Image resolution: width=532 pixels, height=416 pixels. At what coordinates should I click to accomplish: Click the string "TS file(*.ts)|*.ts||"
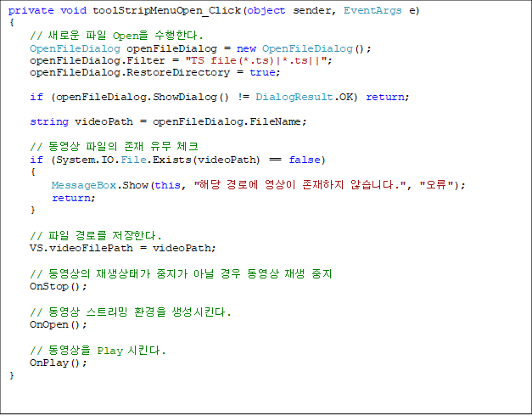tap(256, 60)
